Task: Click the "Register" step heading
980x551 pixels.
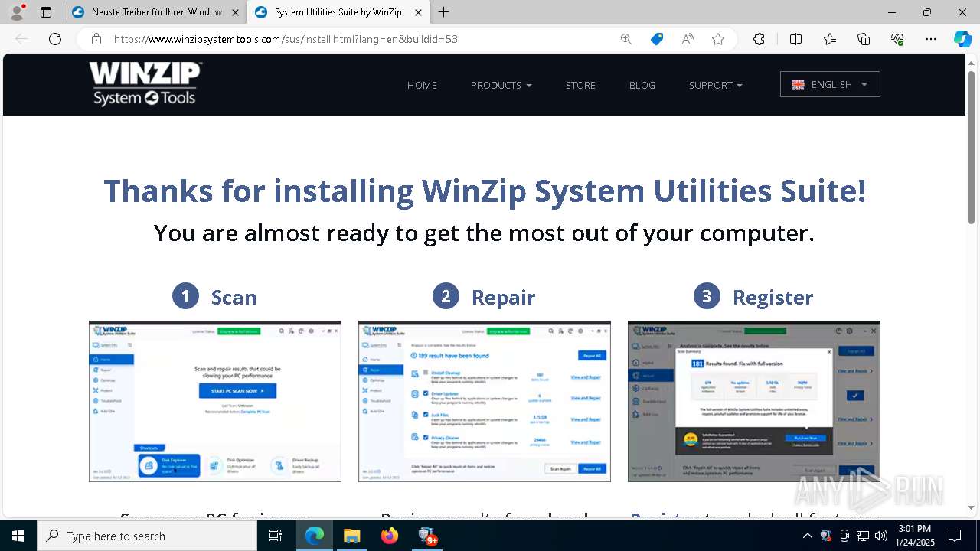Action: pos(773,297)
